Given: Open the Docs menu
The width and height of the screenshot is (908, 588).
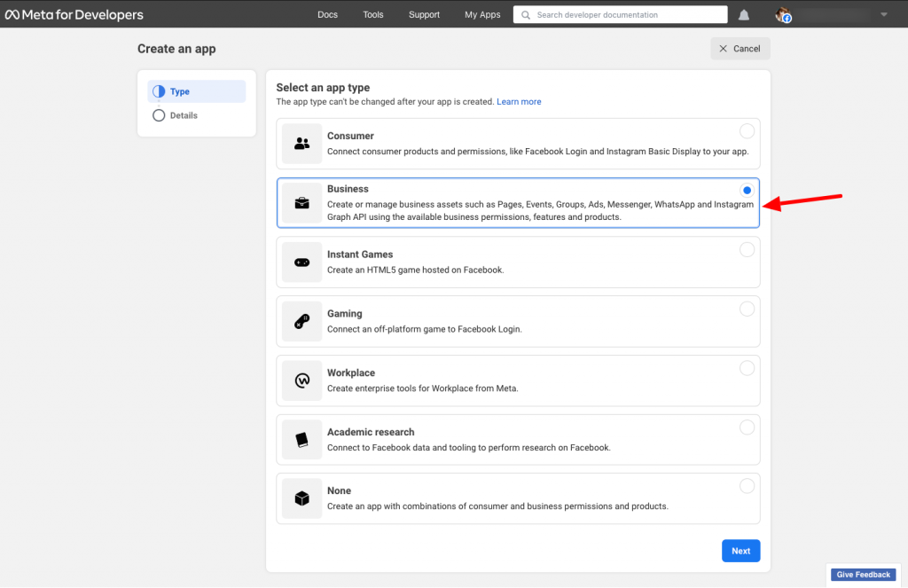Looking at the screenshot, I should click(x=327, y=15).
